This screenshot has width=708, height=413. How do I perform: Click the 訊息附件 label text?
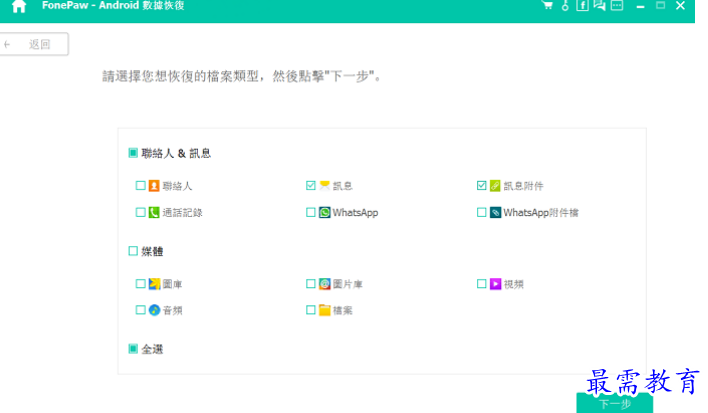point(523,186)
